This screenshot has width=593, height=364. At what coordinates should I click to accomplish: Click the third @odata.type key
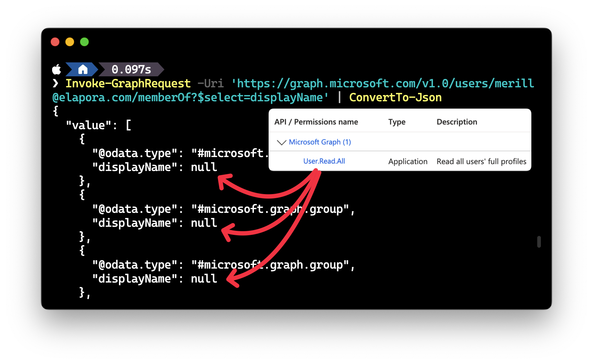(x=135, y=265)
